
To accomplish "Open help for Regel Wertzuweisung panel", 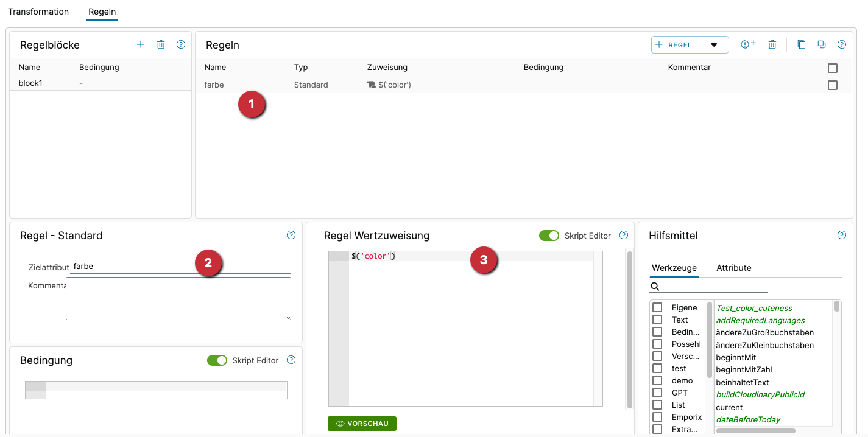I will coord(624,236).
